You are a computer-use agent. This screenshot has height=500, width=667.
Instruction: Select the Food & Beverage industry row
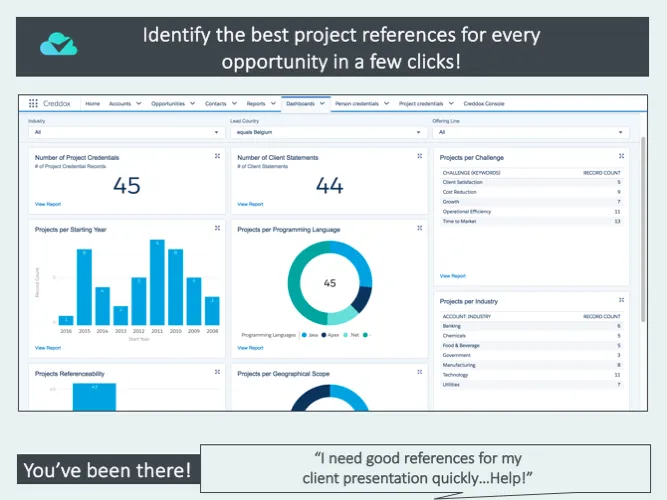[x=531, y=346]
